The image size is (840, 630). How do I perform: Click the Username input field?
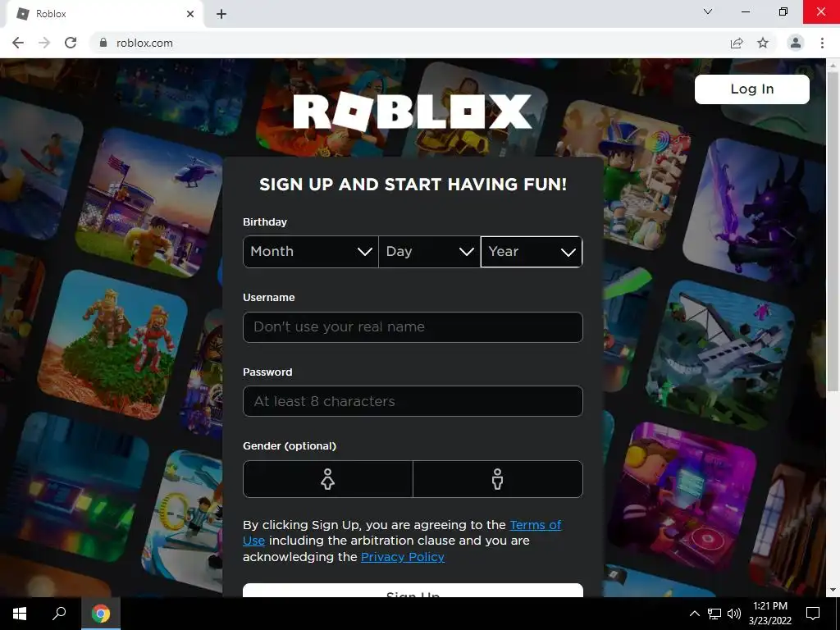[413, 327]
